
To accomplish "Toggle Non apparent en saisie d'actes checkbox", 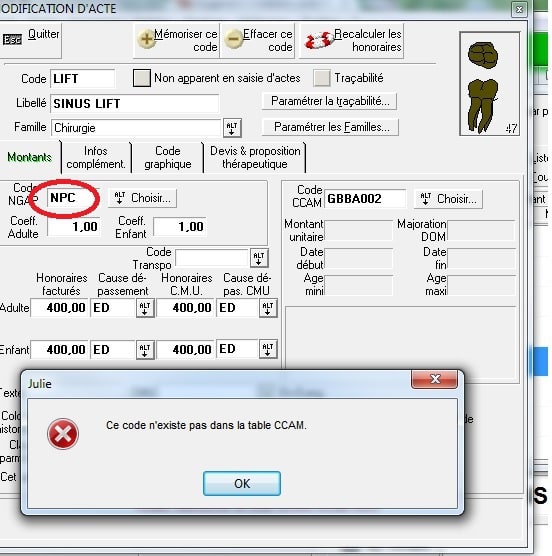I will [x=142, y=78].
